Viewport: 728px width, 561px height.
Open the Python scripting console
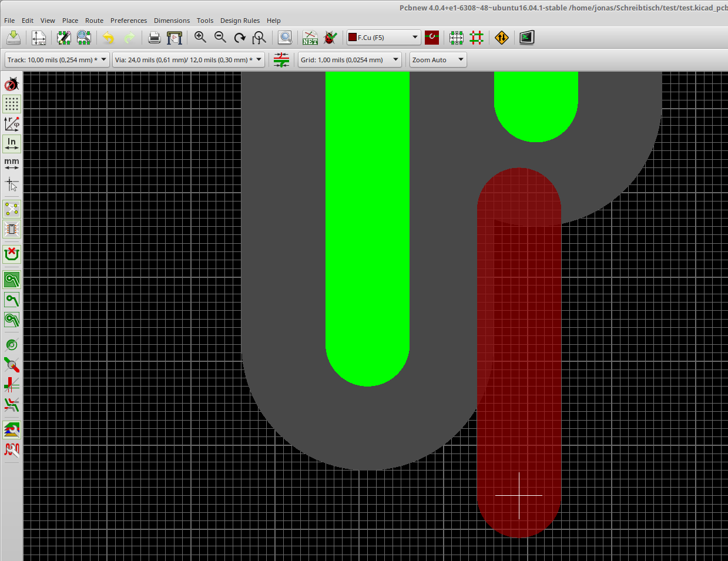coord(527,38)
